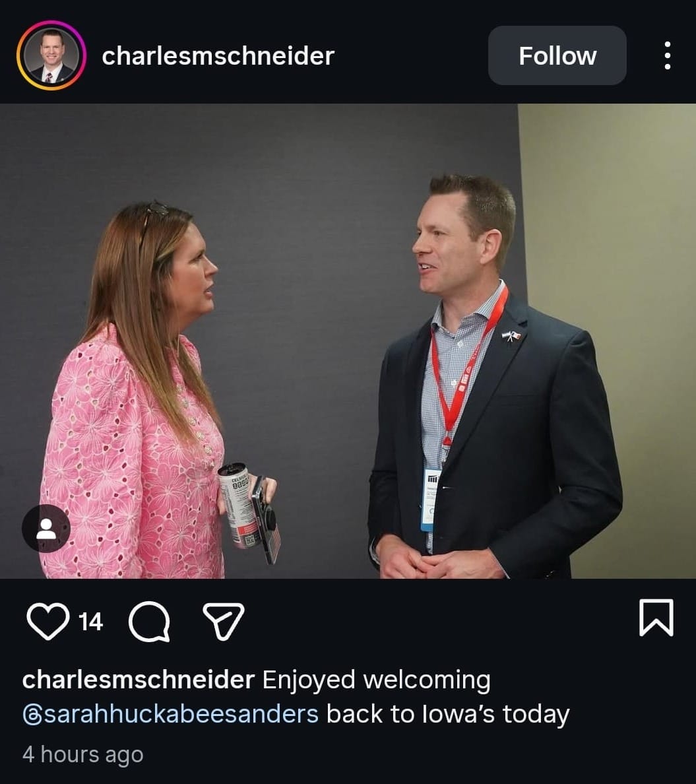View the list of 14 likes
This screenshot has width=696, height=784.
pos(90,622)
